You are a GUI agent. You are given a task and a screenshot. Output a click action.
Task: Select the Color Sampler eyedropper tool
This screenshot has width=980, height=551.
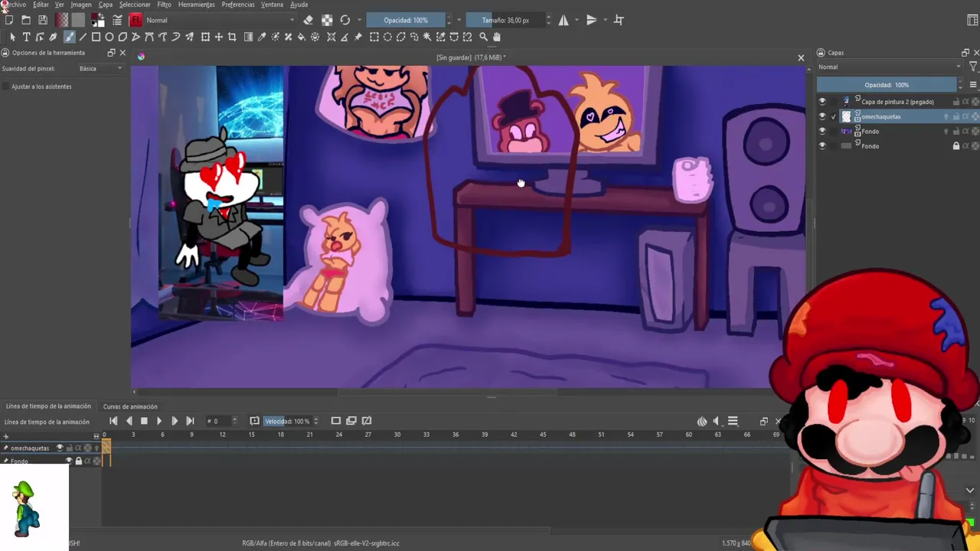[262, 37]
